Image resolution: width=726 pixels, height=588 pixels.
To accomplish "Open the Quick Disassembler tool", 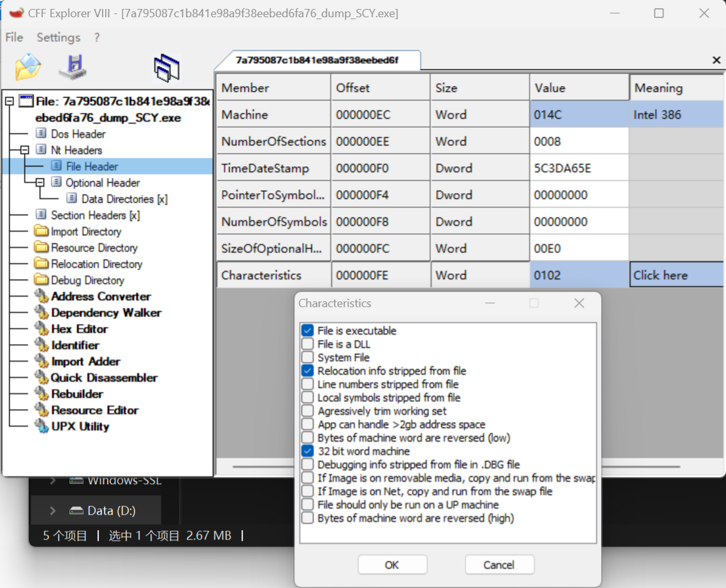I will pyautogui.click(x=104, y=378).
